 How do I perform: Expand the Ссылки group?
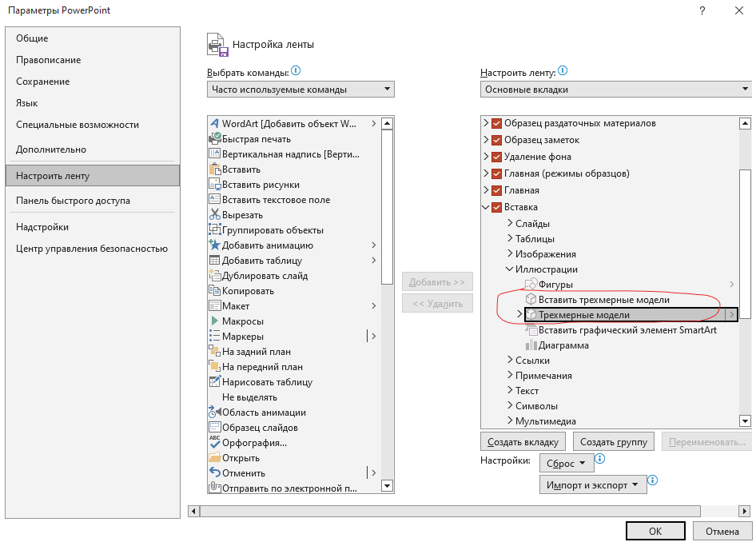tap(510, 360)
